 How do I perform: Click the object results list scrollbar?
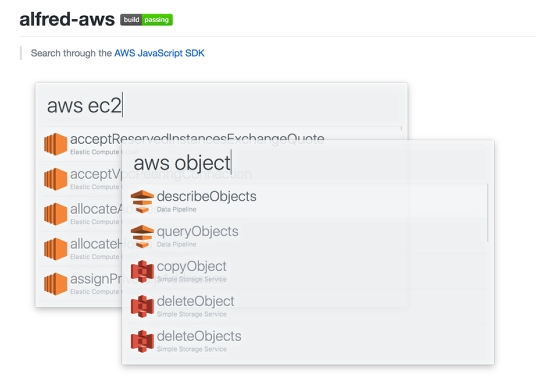[x=488, y=213]
